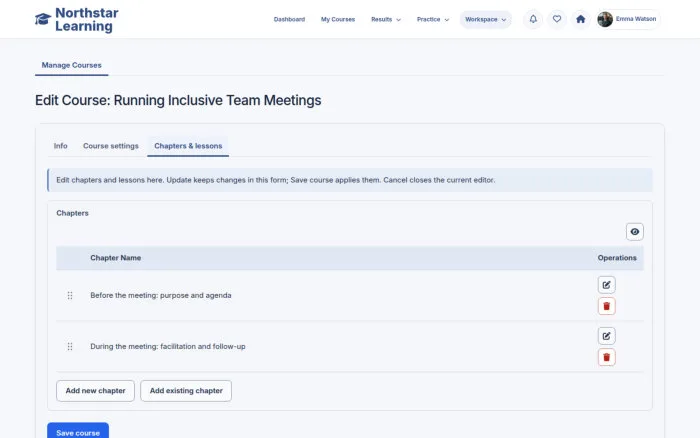Viewport: 700px width, 438px height.
Task: Edit the 'Before the meeting' chapter
Action: [x=606, y=285]
